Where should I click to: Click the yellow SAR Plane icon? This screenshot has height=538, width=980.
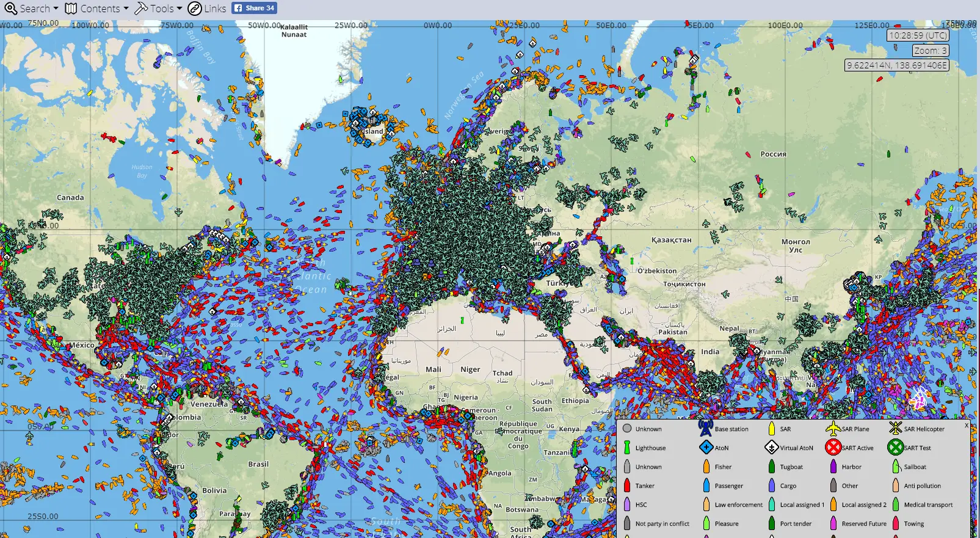click(x=833, y=429)
